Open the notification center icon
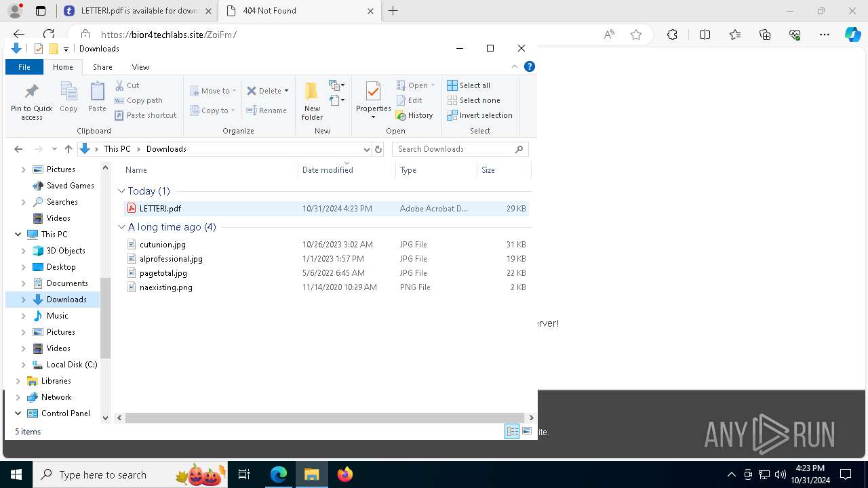The image size is (868, 488). pyautogui.click(x=846, y=474)
